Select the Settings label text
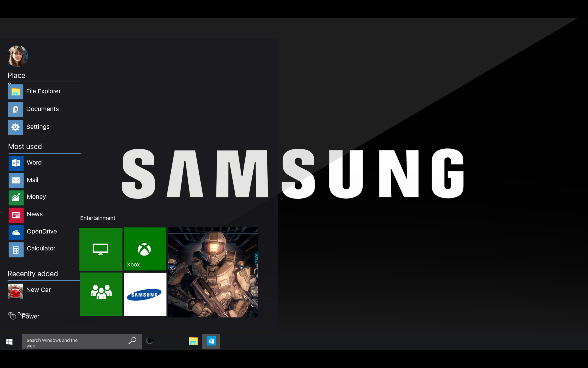 pyautogui.click(x=38, y=127)
